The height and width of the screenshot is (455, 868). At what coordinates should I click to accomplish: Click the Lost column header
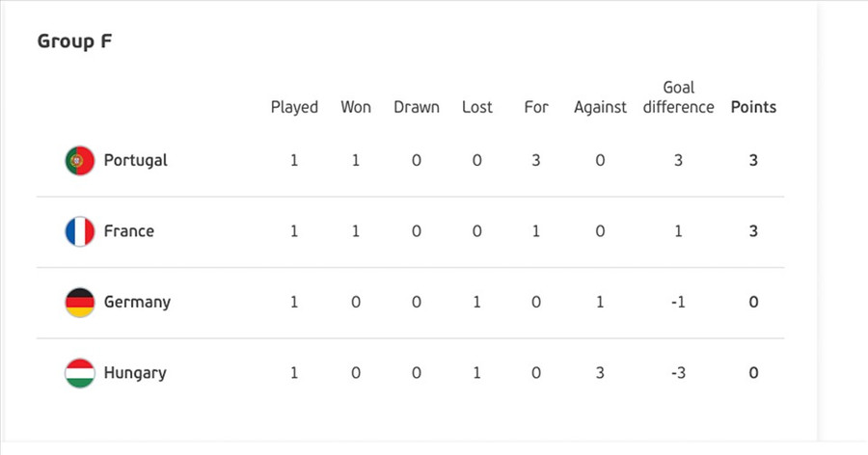coord(477,107)
